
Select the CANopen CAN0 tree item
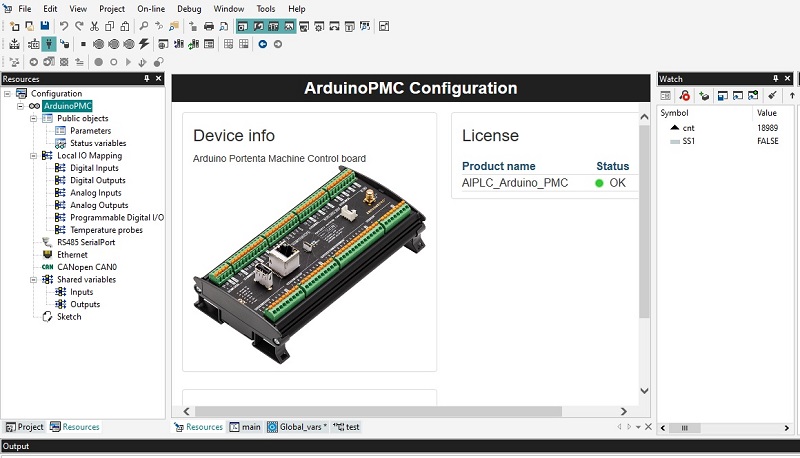[x=87, y=267]
